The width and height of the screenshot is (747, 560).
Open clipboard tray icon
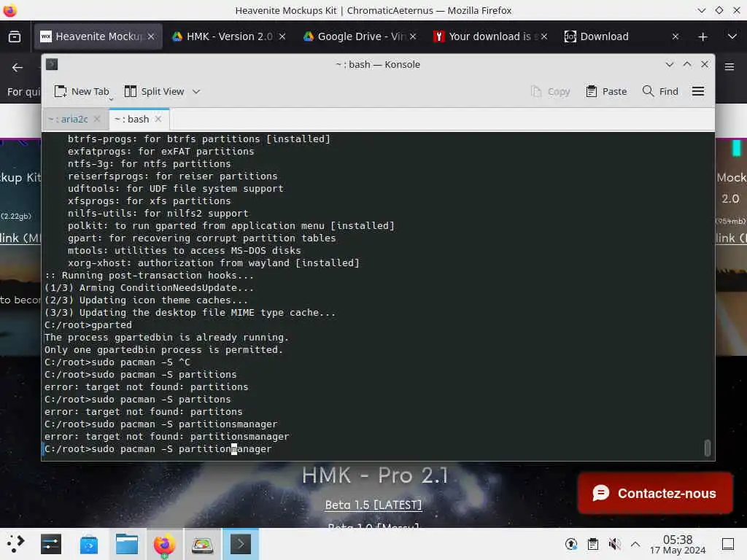pos(592,544)
